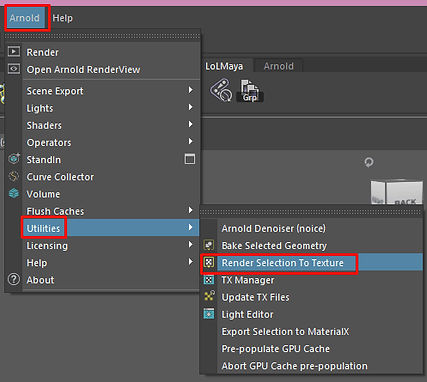The width and height of the screenshot is (427, 382).
Task: Click the Update TX Files icon
Action: coord(209,295)
